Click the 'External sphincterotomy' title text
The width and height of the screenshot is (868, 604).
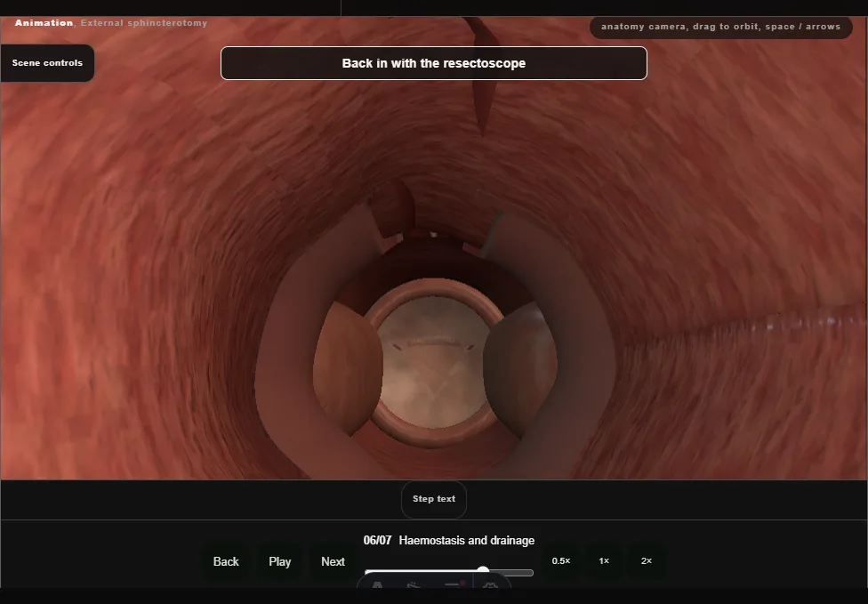pyautogui.click(x=144, y=23)
